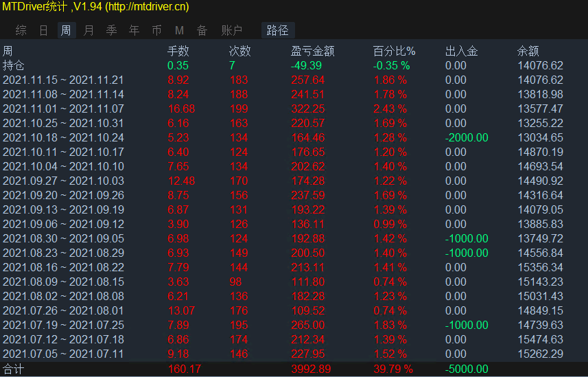Click the 手数 column header
Image resolution: width=588 pixels, height=377 pixels.
point(178,51)
